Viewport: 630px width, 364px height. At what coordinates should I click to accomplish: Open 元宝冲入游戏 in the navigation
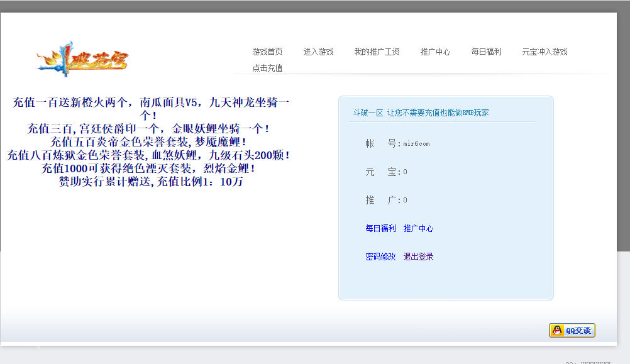tap(544, 52)
